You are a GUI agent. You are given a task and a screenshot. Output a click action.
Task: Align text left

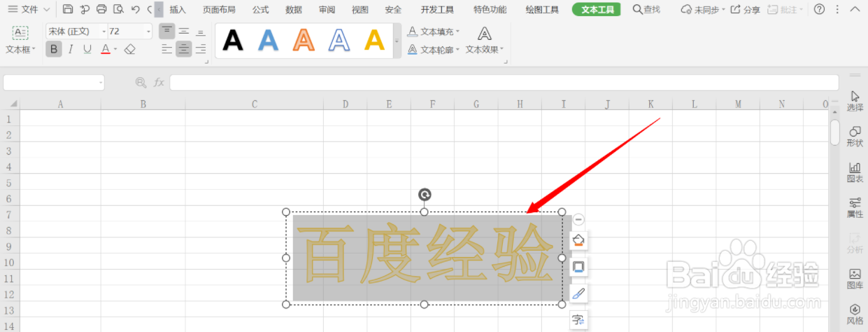[166, 49]
